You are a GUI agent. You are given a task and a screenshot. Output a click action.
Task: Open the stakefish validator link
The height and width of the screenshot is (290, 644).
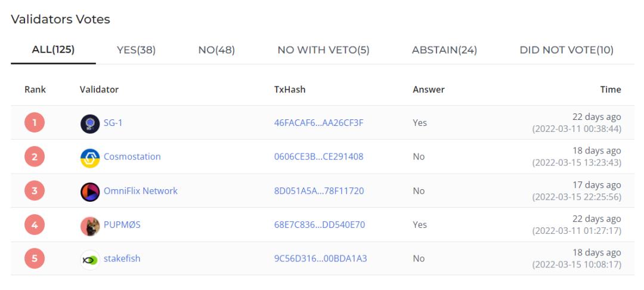122,259
